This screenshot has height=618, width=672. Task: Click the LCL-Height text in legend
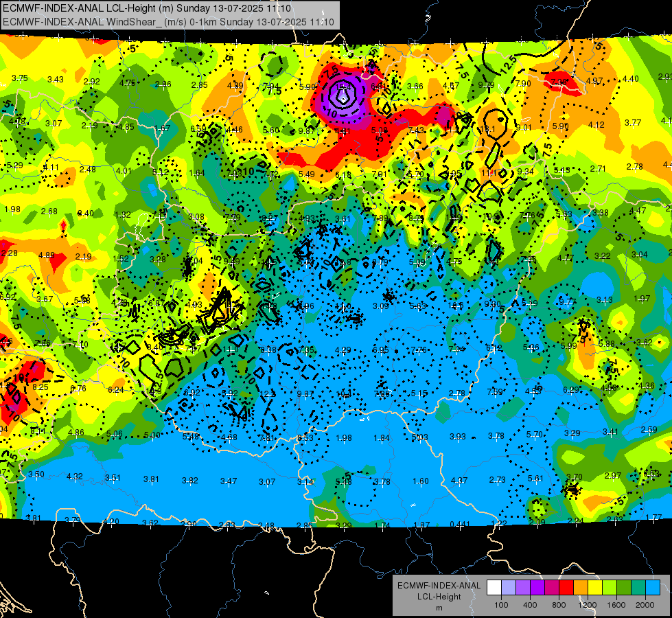pos(439,597)
